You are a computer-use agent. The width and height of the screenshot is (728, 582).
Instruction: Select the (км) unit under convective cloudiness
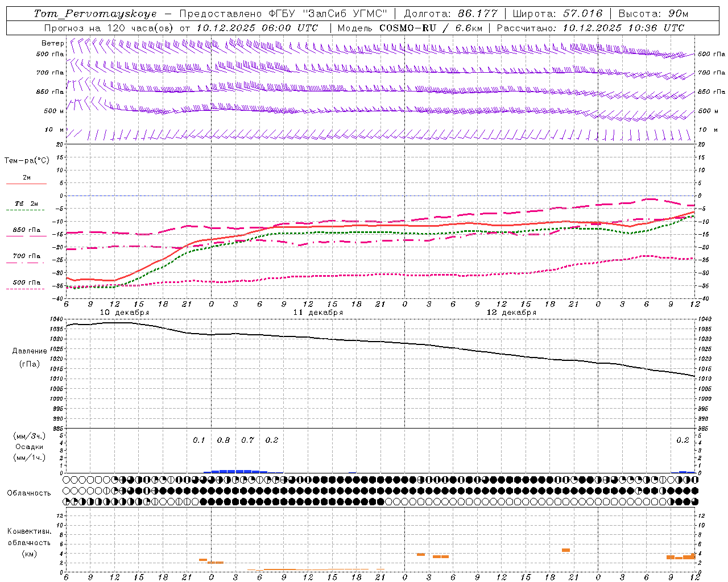[x=30, y=554]
